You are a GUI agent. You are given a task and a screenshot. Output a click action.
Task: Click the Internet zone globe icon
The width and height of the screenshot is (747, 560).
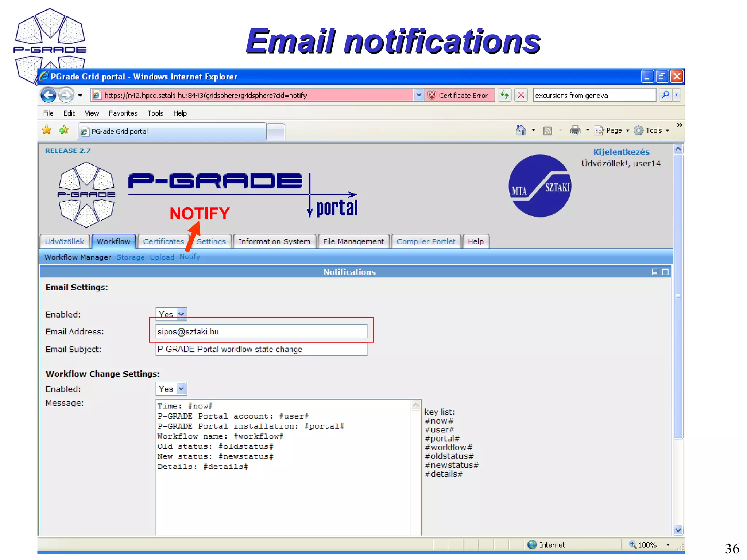coord(532,545)
